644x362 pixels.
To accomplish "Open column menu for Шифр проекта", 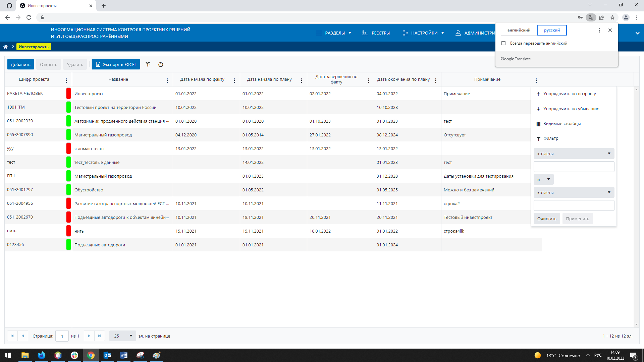I will [x=66, y=80].
